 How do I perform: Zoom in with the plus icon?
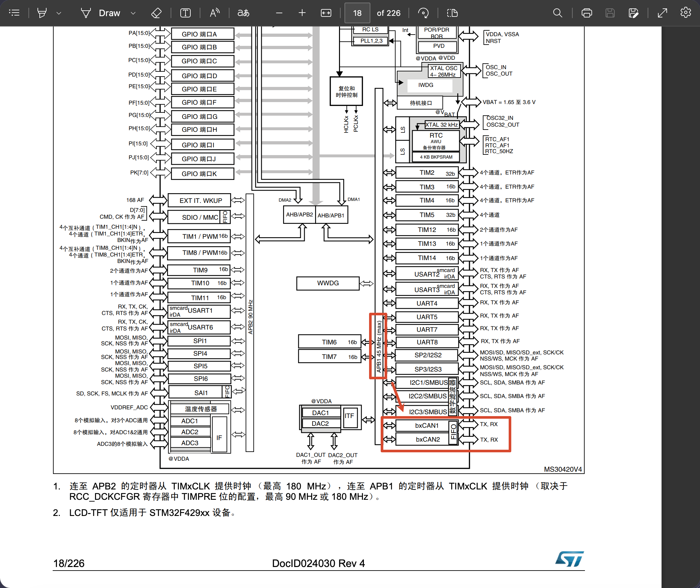pyautogui.click(x=302, y=13)
